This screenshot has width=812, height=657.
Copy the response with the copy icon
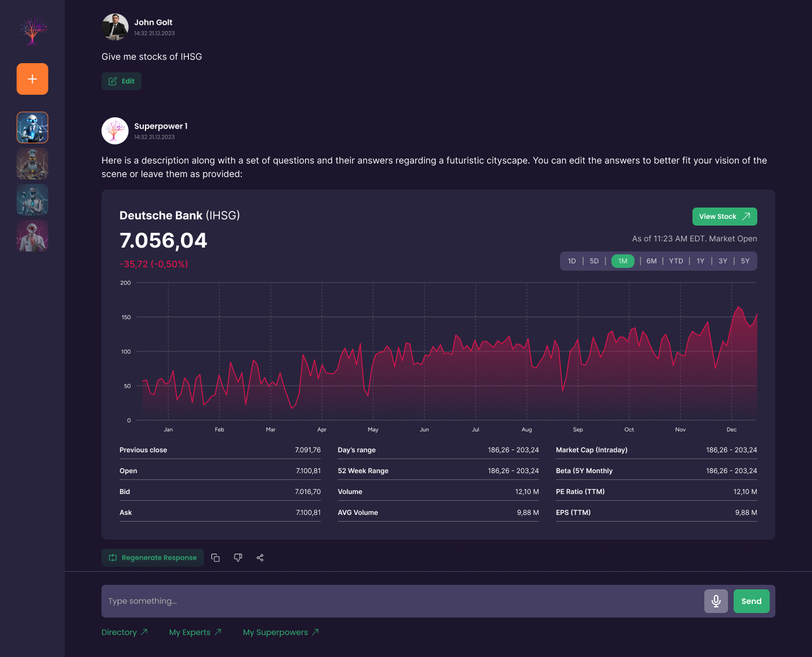tap(215, 558)
